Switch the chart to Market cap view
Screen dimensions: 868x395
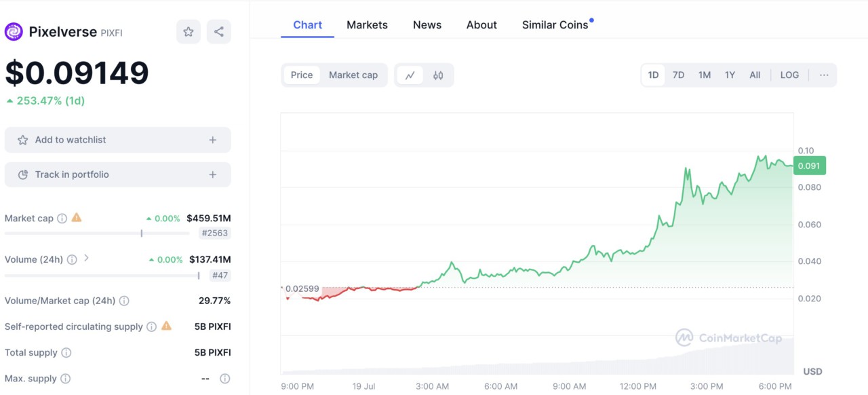(x=353, y=75)
